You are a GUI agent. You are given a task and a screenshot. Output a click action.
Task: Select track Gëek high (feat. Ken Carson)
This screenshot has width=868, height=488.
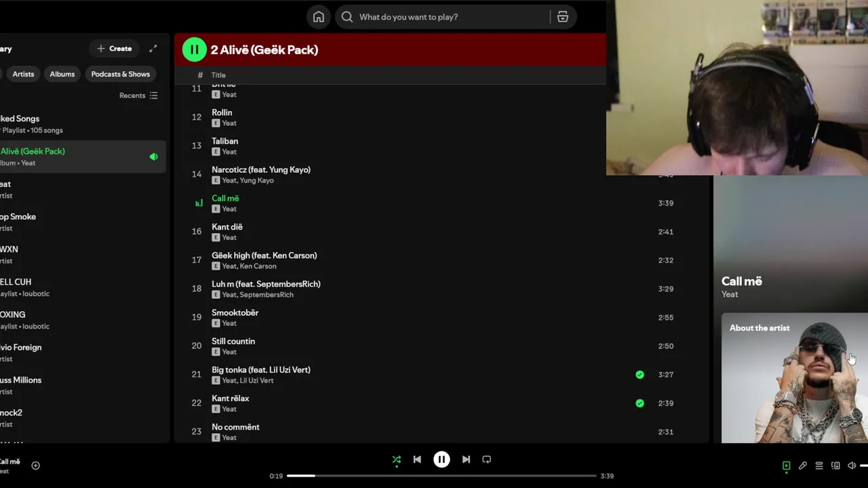pyautogui.click(x=264, y=256)
